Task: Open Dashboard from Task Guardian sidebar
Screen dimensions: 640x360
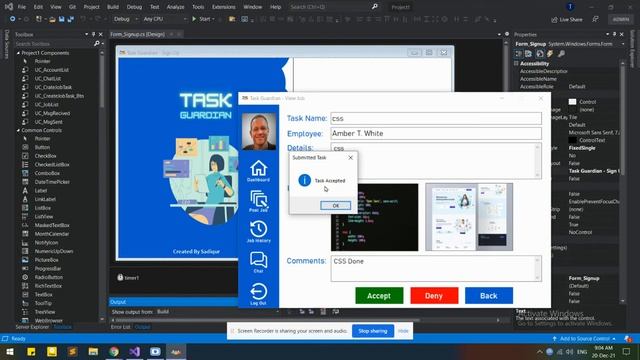Action: 258,171
